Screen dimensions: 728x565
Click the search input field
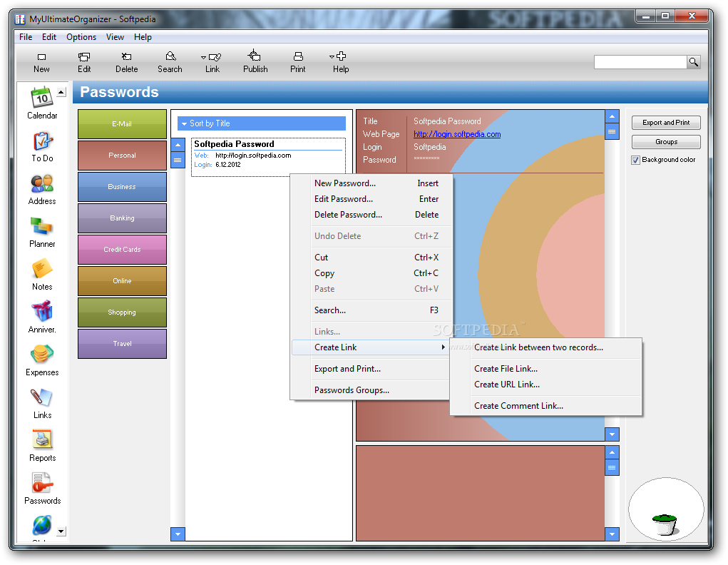click(x=640, y=62)
